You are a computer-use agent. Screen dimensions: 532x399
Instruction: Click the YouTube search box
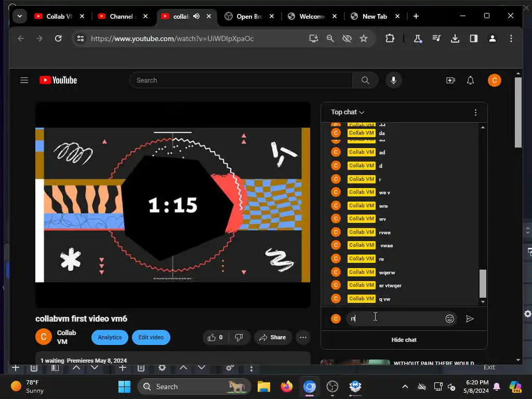click(x=241, y=81)
